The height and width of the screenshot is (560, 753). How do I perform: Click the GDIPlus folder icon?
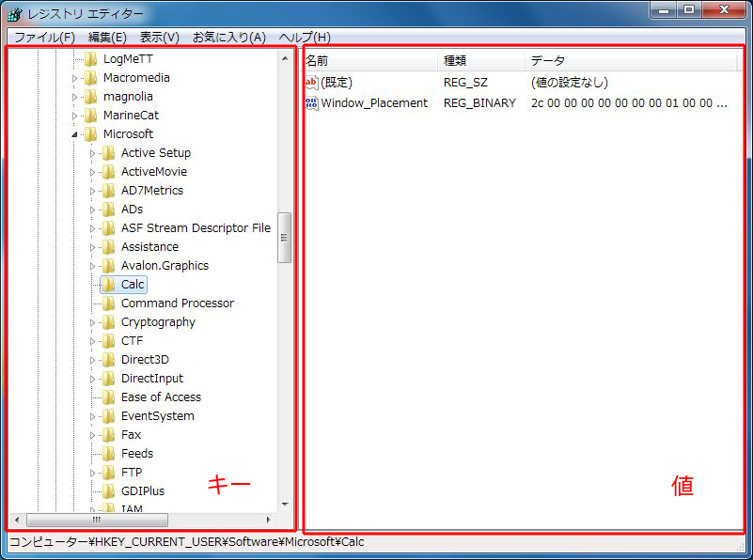coord(108,491)
